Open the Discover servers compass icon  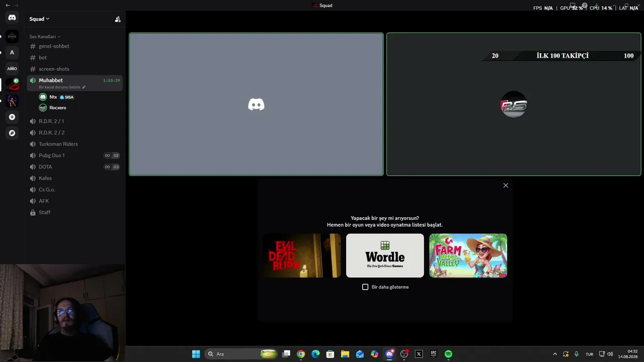tap(12, 133)
